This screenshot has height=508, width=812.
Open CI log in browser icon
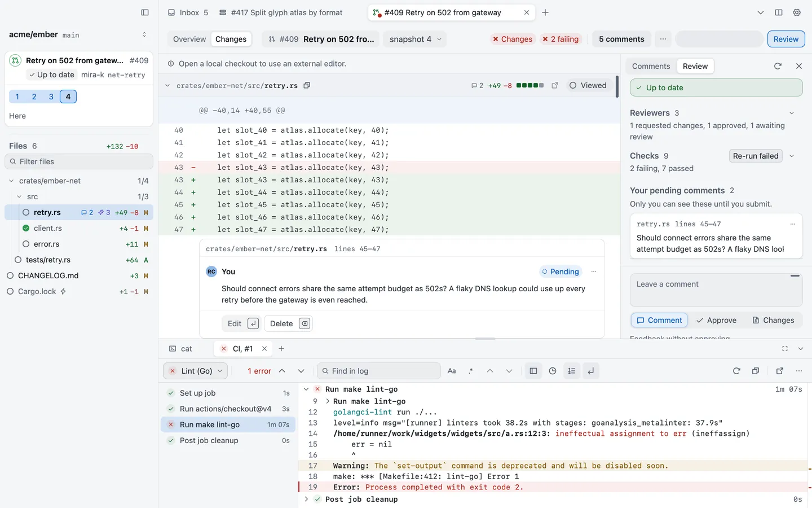[780, 371]
